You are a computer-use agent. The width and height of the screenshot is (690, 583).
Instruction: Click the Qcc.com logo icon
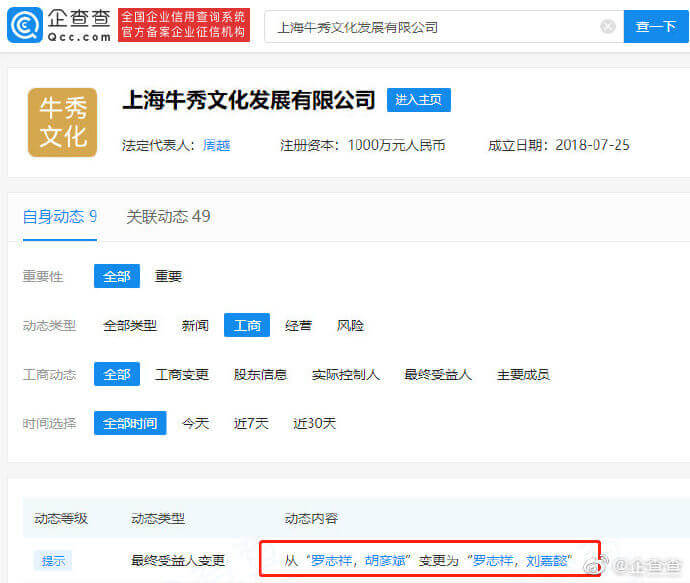pos(25,25)
